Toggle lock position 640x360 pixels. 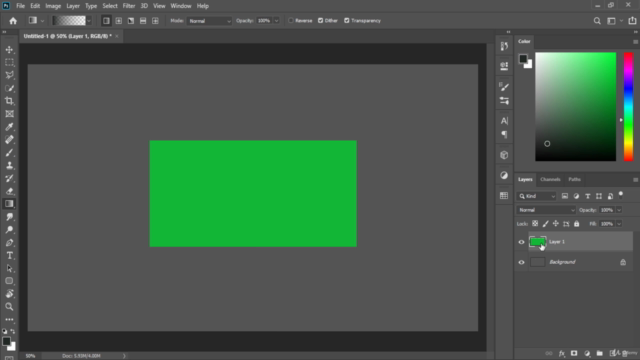point(556,224)
